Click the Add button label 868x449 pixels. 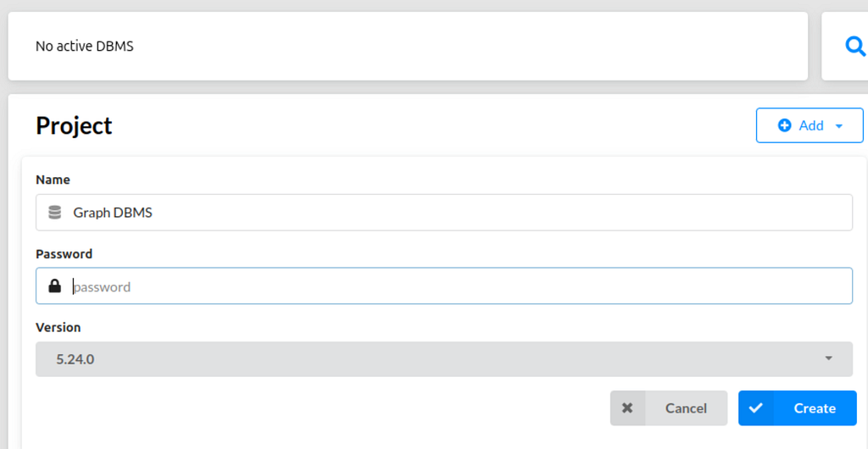811,125
